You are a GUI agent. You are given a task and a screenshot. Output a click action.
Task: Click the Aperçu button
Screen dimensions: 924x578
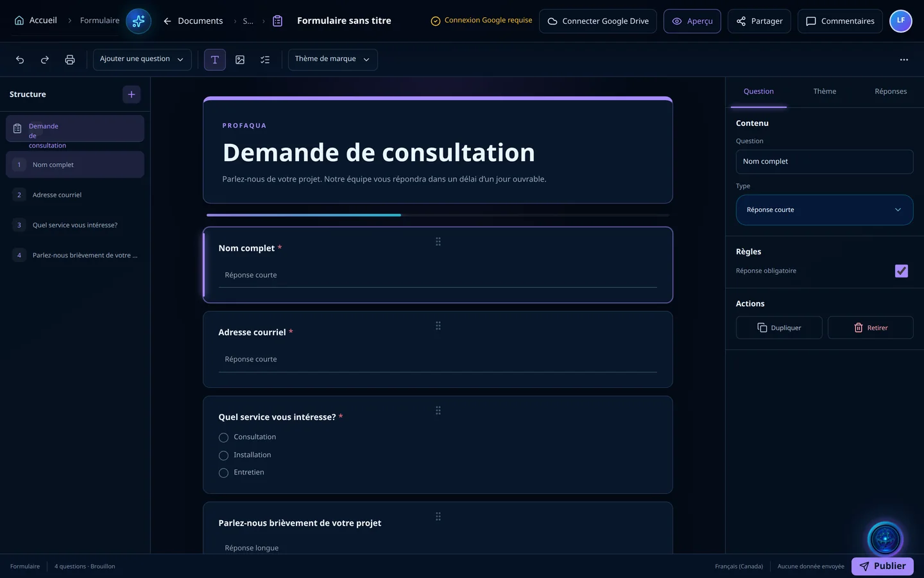(692, 21)
